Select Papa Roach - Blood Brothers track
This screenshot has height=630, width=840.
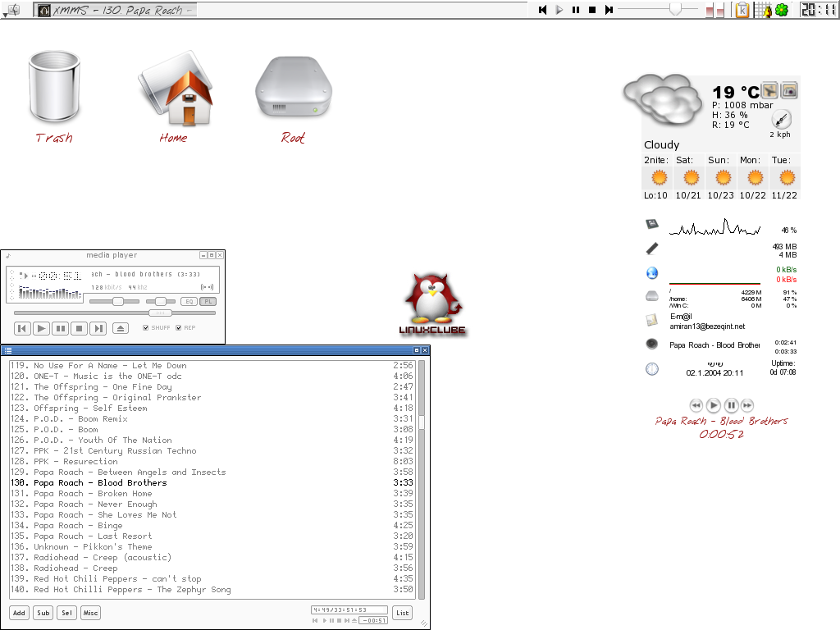212,482
